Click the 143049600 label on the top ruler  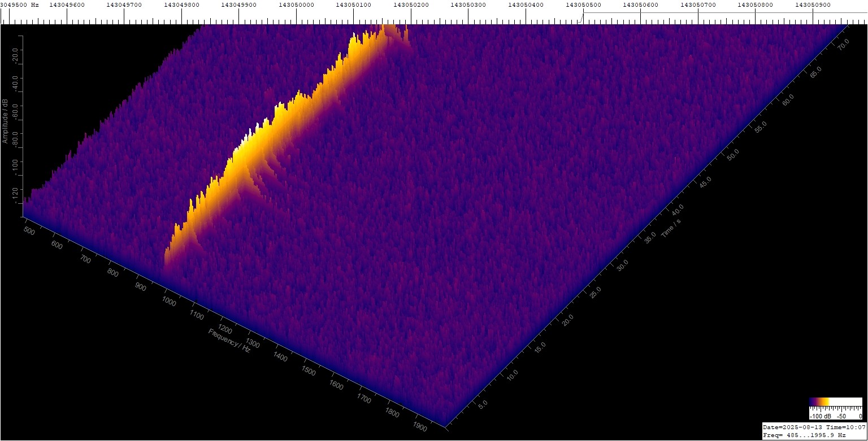(67, 5)
